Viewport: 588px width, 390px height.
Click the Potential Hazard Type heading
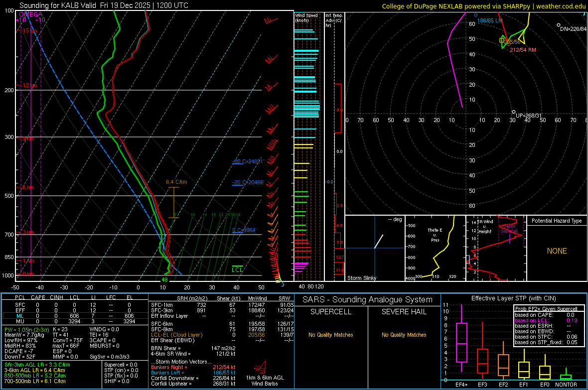[557, 221]
